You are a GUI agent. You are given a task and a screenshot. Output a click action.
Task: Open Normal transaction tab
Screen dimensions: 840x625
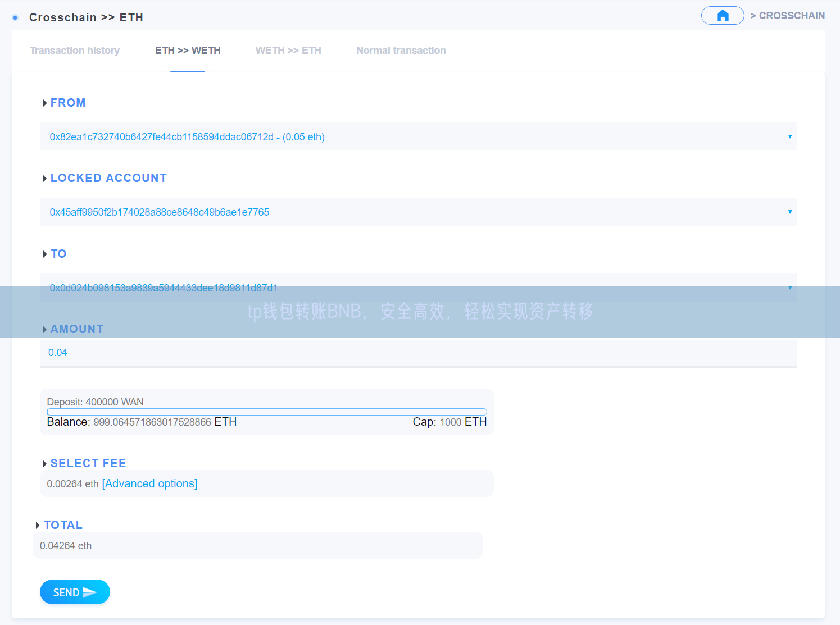pyautogui.click(x=401, y=51)
